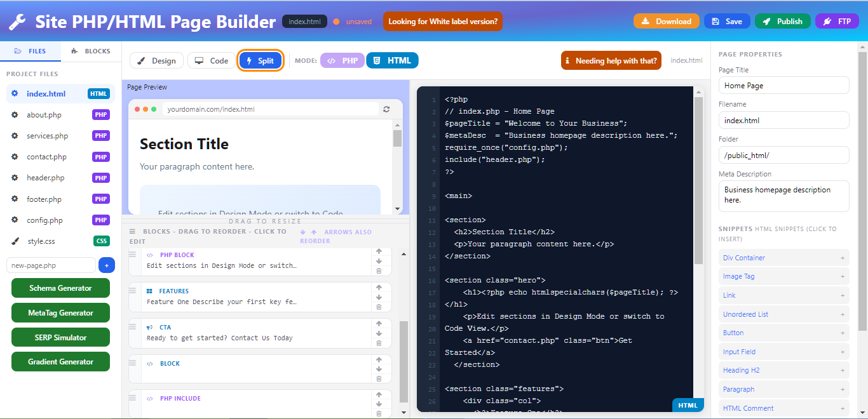The height and width of the screenshot is (419, 868).
Task: Open header.php file
Action: (x=60, y=178)
